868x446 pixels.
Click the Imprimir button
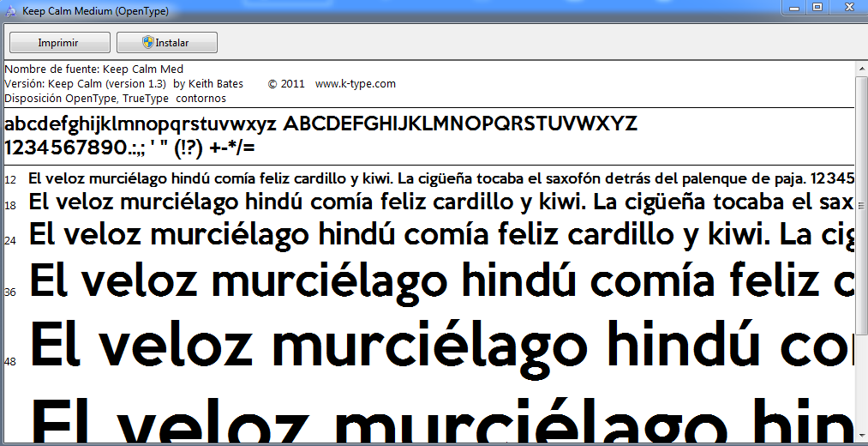pos(60,43)
